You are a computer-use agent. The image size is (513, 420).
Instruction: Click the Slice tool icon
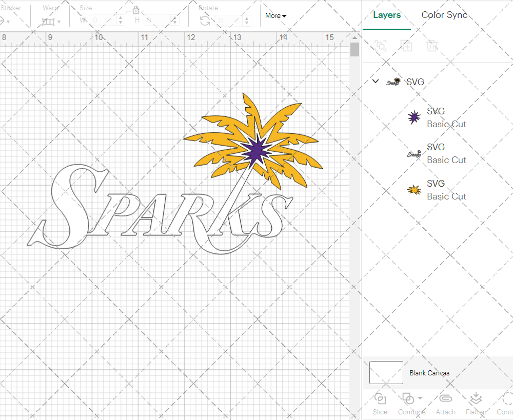tap(380, 399)
